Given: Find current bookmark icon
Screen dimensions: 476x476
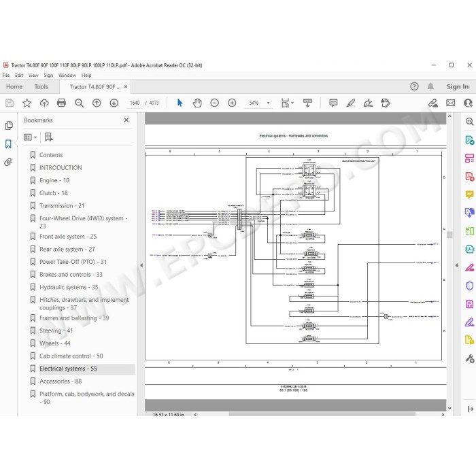Looking at the screenshot, I should coord(48,137).
